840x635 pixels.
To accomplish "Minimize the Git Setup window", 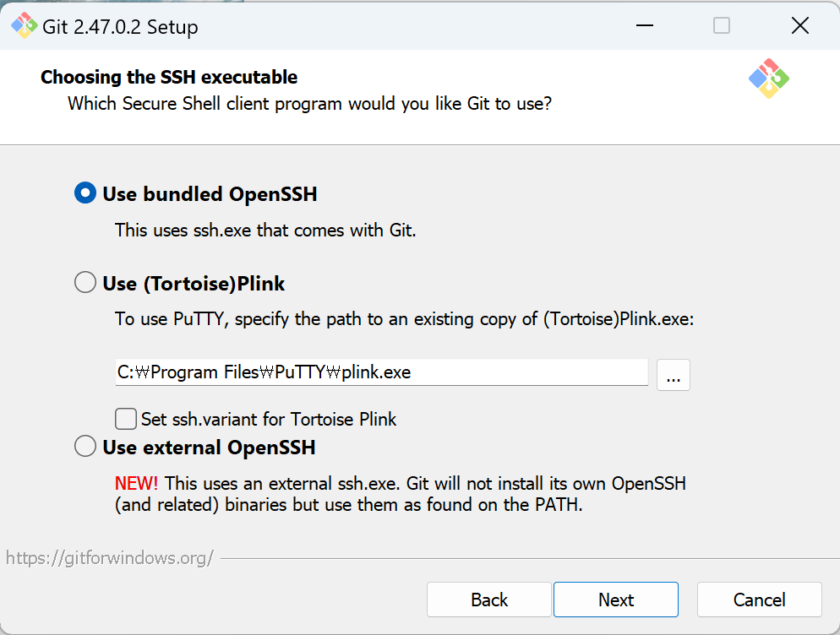I will tap(645, 25).
